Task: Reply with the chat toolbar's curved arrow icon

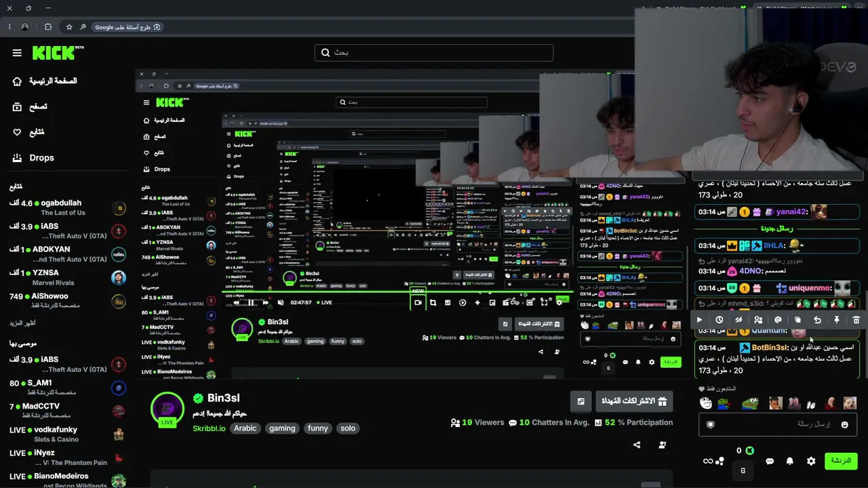Action: 817,320
